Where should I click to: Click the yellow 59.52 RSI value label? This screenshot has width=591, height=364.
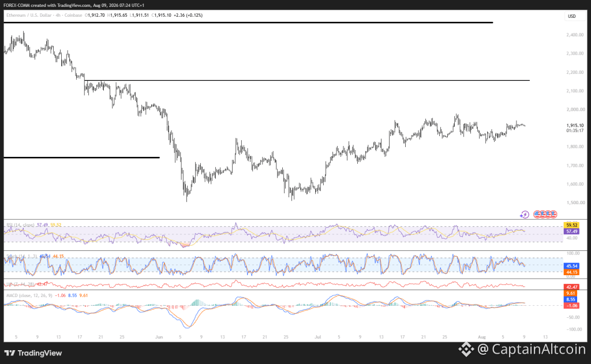pos(572,226)
